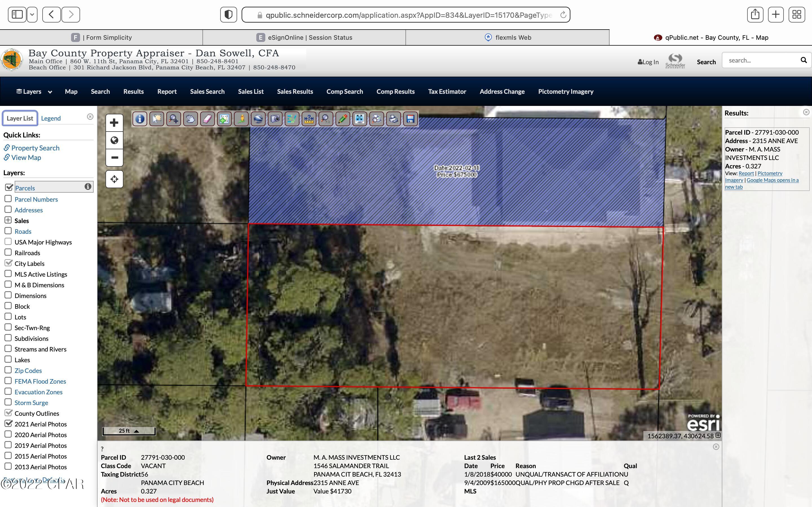Viewport: 812px width, 507px height.
Task: Enable the Parcel Numbers layer checkbox
Action: pyautogui.click(x=8, y=199)
